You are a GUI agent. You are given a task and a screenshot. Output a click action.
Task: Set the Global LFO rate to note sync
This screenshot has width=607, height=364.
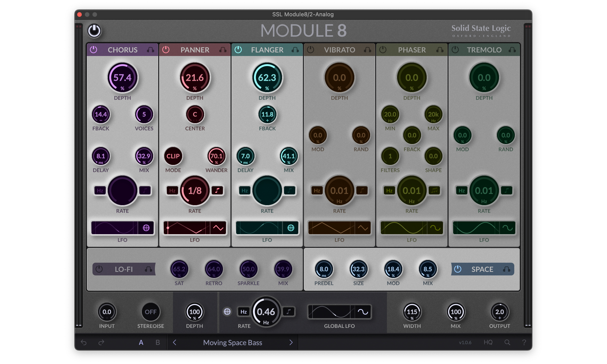289,312
